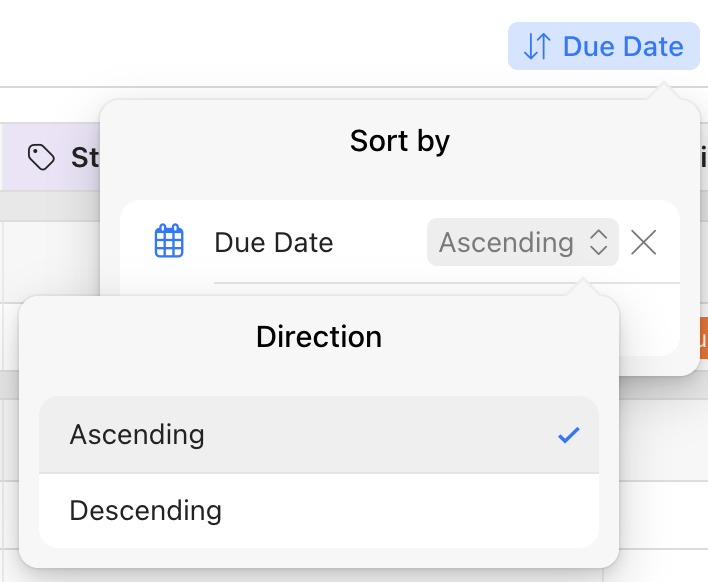Click the partially visible column header at far right
The height and width of the screenshot is (582, 708).
pyautogui.click(x=703, y=157)
